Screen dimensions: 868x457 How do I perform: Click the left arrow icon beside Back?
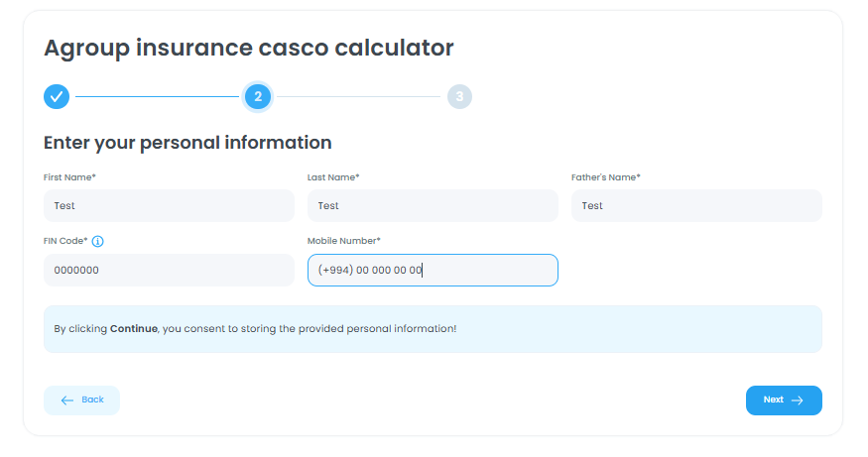tap(67, 400)
